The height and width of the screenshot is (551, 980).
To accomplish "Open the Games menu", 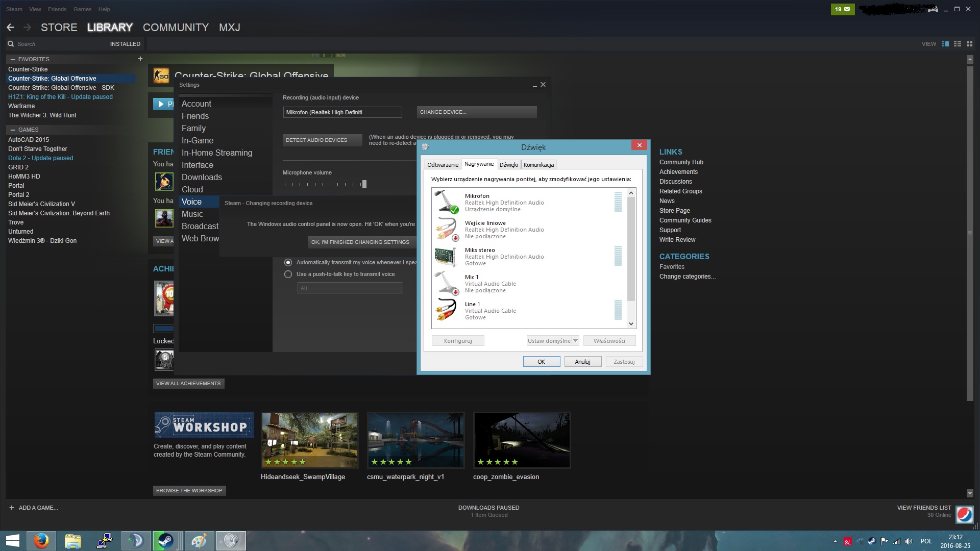I will pos(82,9).
